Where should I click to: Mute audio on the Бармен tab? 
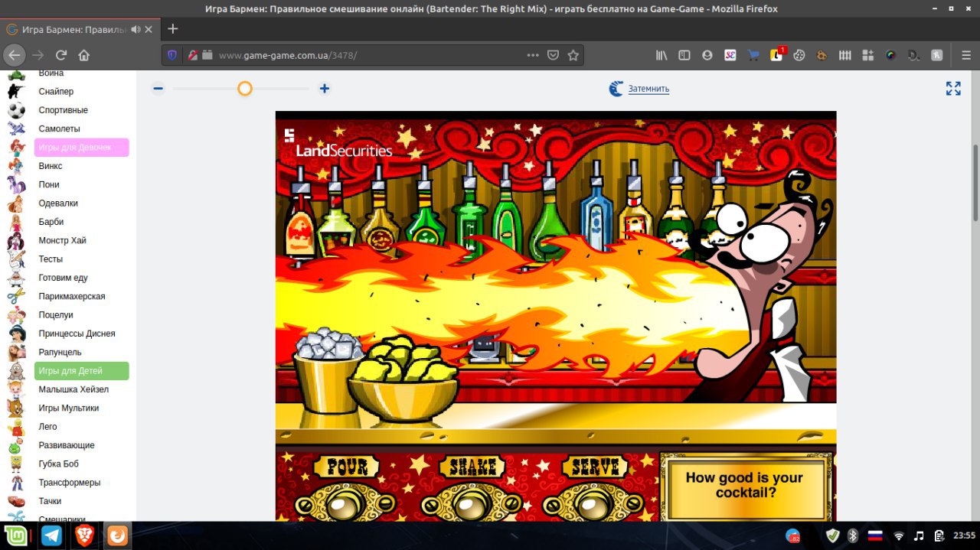click(x=136, y=29)
